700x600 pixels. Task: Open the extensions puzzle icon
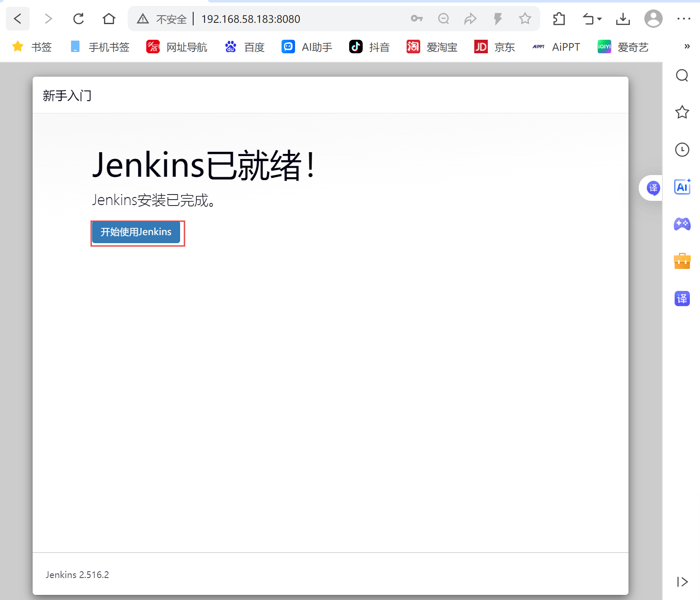559,19
